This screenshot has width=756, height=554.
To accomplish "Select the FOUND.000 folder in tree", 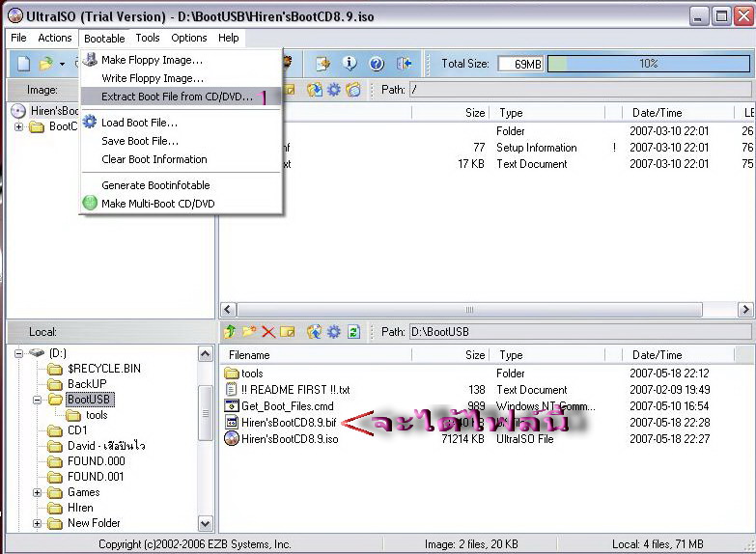I will pyautogui.click(x=96, y=461).
